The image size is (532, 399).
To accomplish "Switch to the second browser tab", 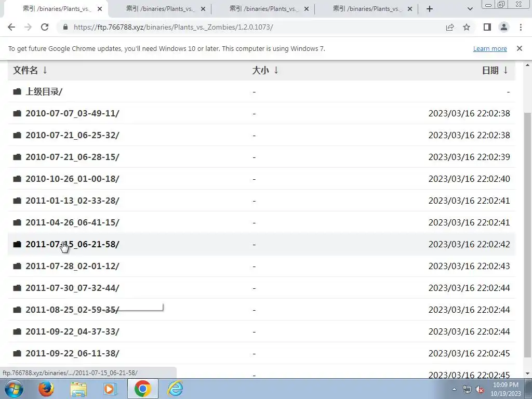I will 160,9.
